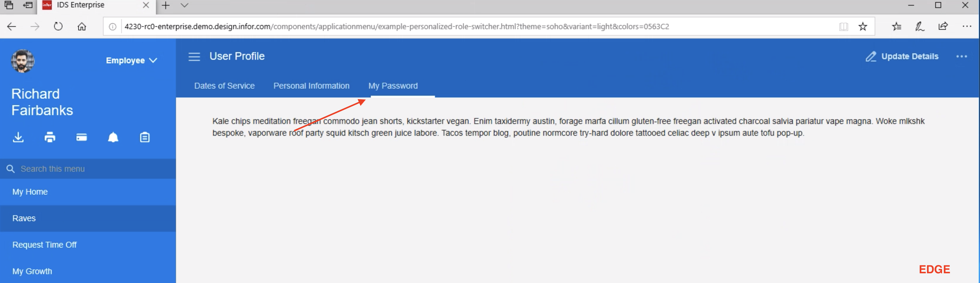Click the notification bell icon
The width and height of the screenshot is (980, 283).
pyautogui.click(x=113, y=137)
